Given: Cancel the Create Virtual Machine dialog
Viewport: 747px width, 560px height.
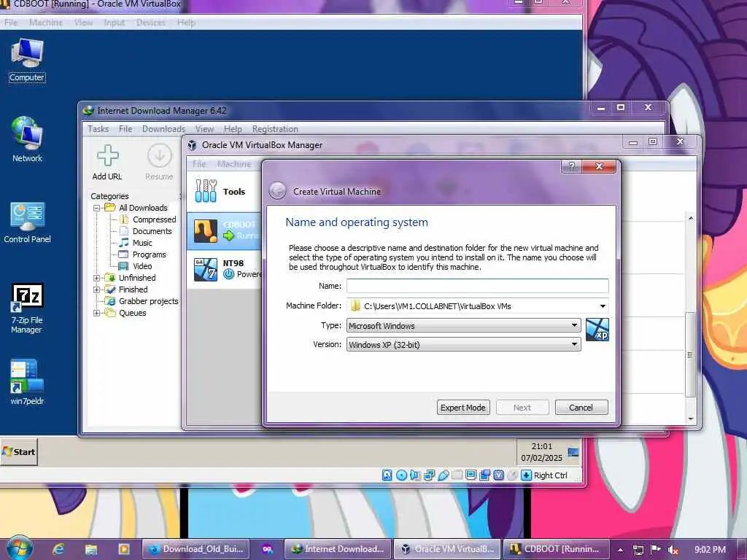Looking at the screenshot, I should click(581, 408).
